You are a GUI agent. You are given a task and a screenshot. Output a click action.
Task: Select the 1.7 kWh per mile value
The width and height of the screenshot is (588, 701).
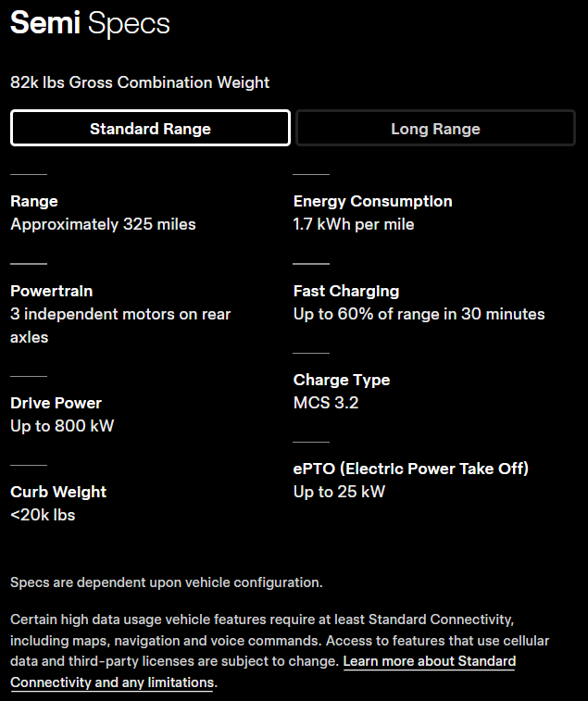(x=354, y=224)
